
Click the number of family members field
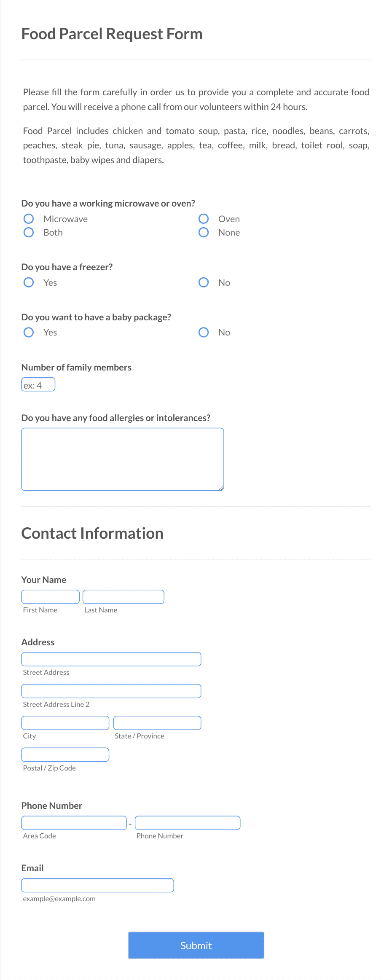(38, 384)
